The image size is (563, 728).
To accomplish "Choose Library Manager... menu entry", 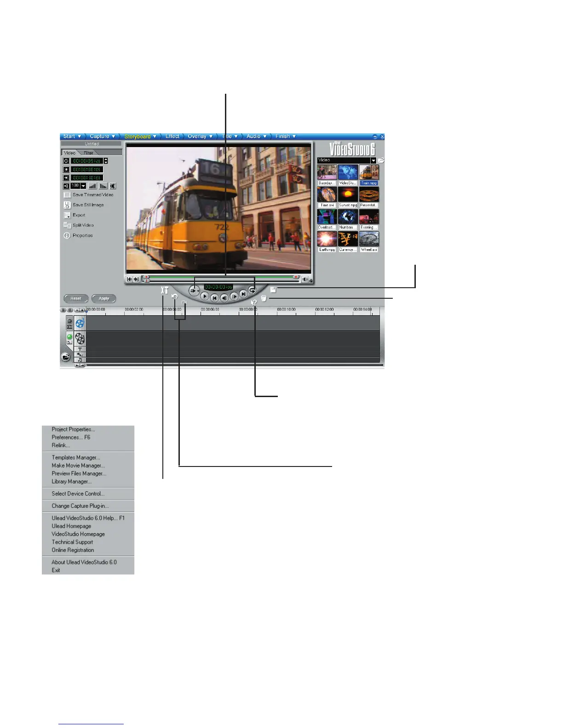I will tap(72, 482).
